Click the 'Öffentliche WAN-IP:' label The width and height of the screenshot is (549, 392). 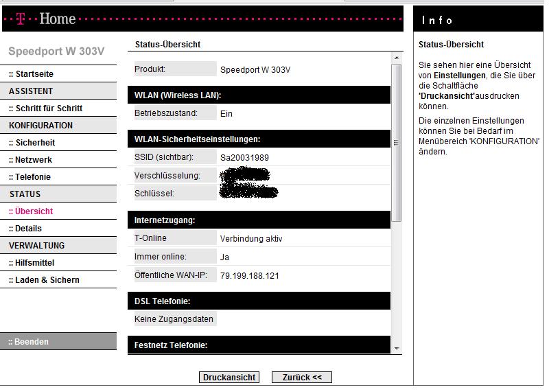(170, 275)
